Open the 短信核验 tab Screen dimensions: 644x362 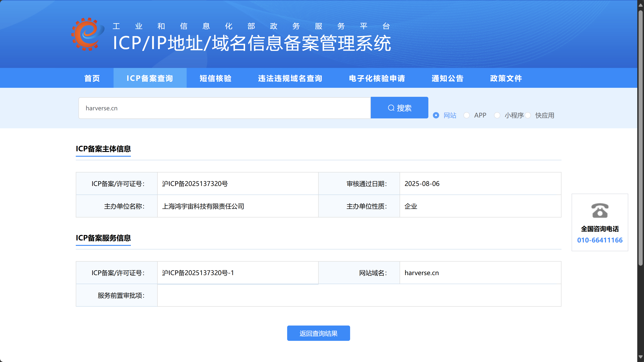(215, 78)
